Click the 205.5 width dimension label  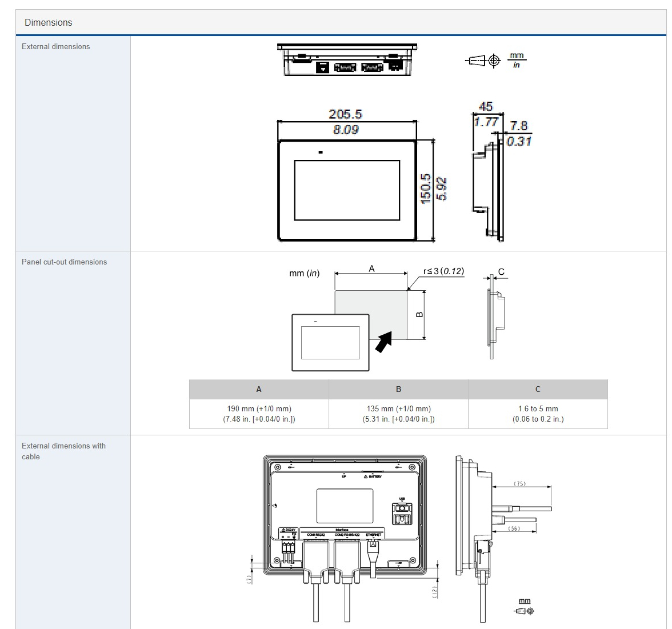coord(345,114)
